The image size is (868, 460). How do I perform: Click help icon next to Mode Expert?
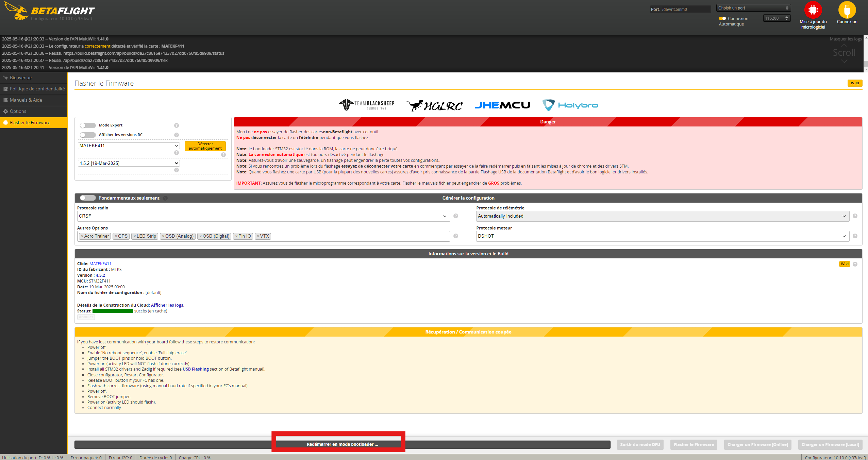[176, 125]
